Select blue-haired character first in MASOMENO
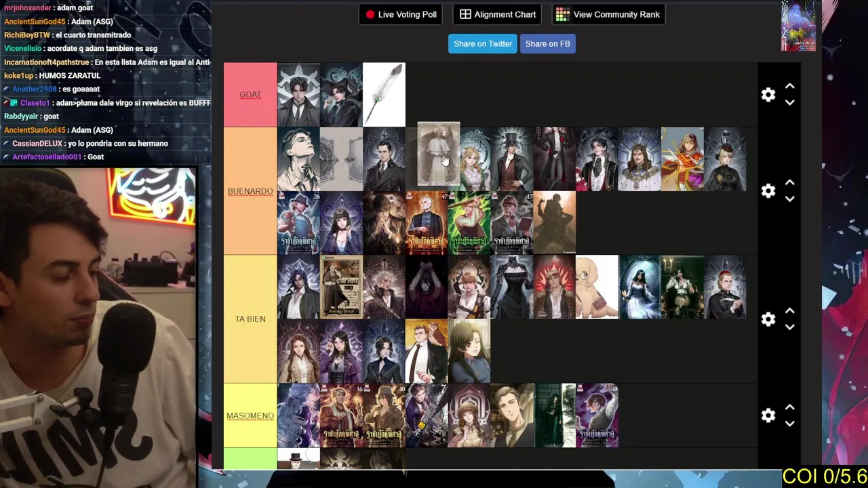Viewport: 868px width, 488px height. pyautogui.click(x=298, y=415)
